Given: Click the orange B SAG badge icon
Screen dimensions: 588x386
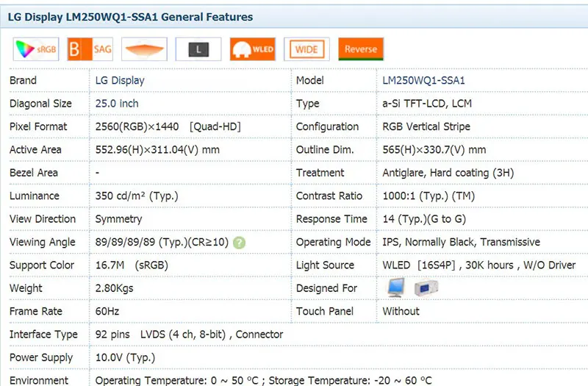Looking at the screenshot, I should (90, 49).
